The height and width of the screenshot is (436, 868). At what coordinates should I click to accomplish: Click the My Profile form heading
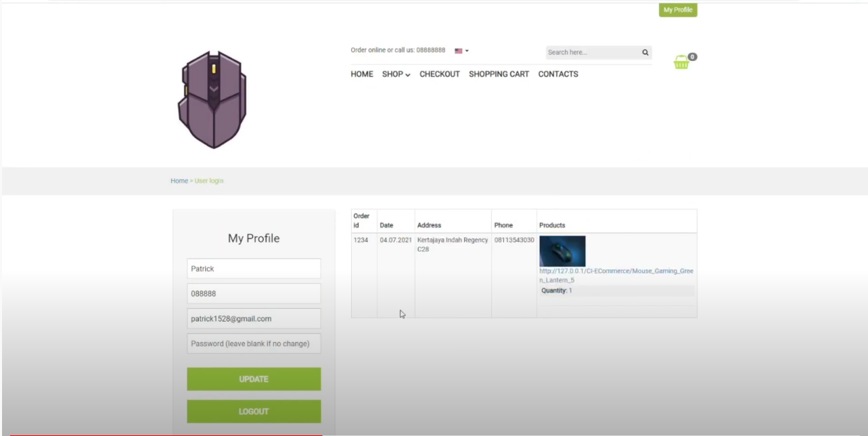click(254, 238)
